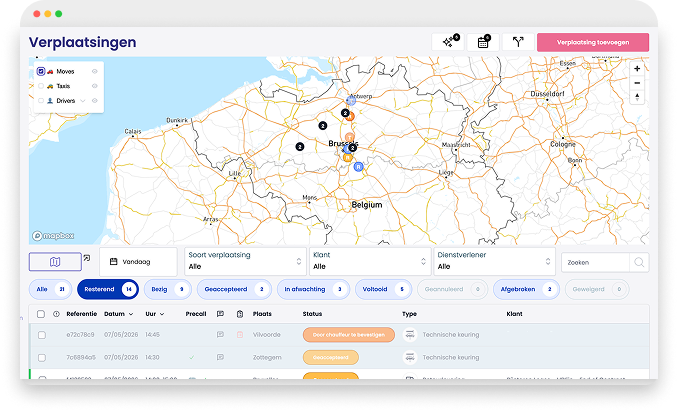Click the info icon in table header
Image resolution: width=678 pixels, height=412 pixels.
coord(56,314)
